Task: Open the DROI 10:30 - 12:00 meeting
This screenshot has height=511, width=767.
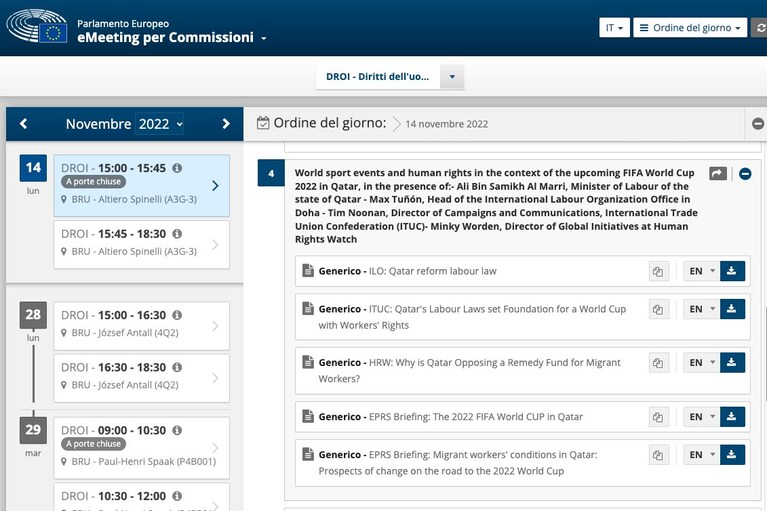Action: [x=141, y=497]
